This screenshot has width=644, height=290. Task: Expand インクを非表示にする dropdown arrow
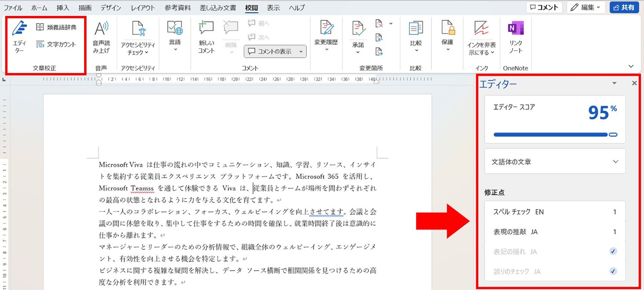tap(492, 53)
